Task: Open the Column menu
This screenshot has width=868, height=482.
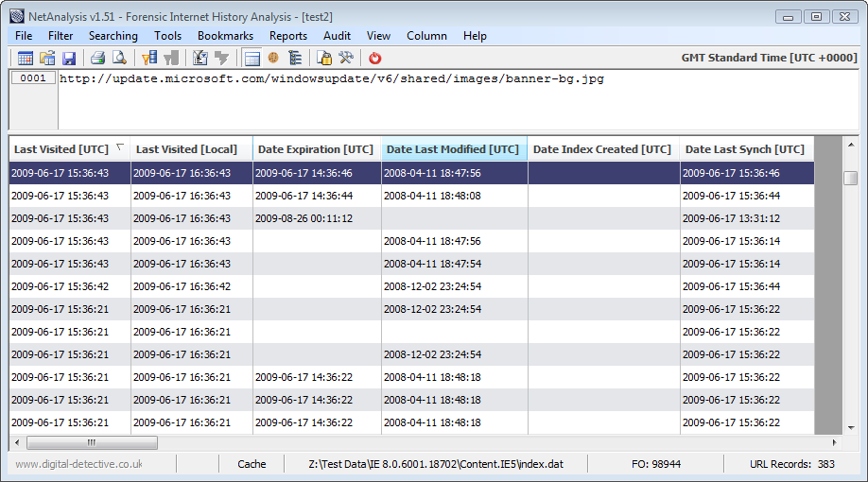Action: tap(426, 36)
